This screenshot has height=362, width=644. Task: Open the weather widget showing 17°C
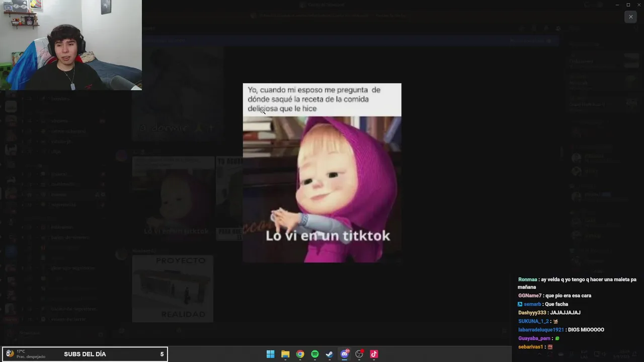coord(25,354)
